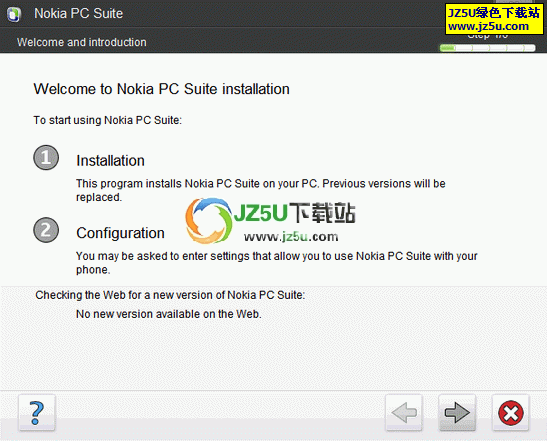The image size is (547, 441).
Task: Cancel installation with the red X button
Action: [511, 413]
